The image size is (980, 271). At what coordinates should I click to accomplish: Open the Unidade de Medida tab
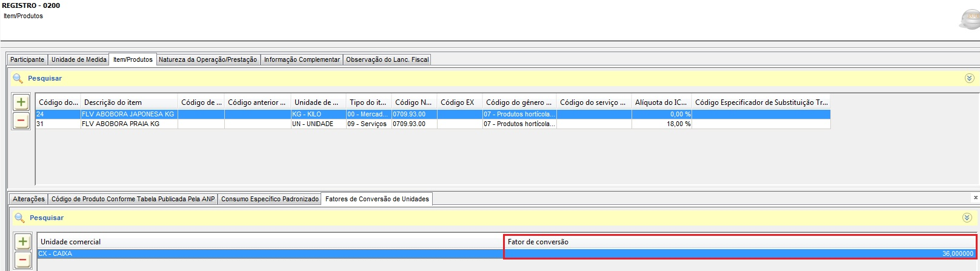point(79,59)
